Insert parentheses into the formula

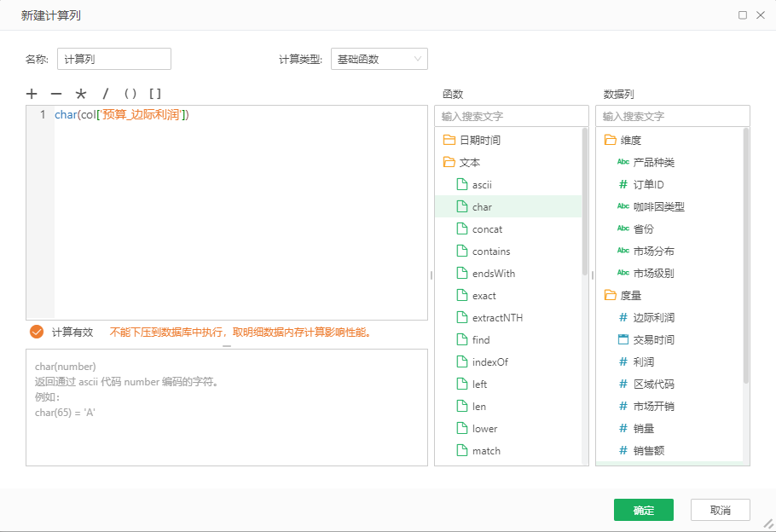130,94
